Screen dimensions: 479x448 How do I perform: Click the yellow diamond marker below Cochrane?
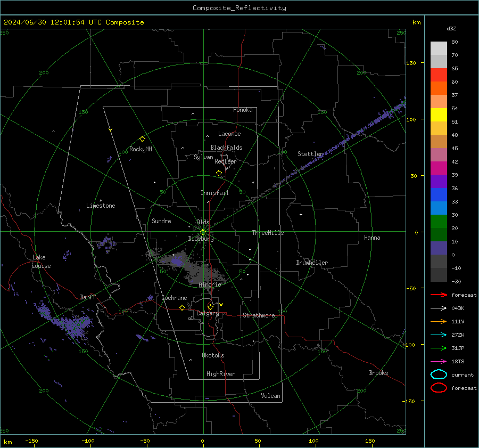point(183,307)
